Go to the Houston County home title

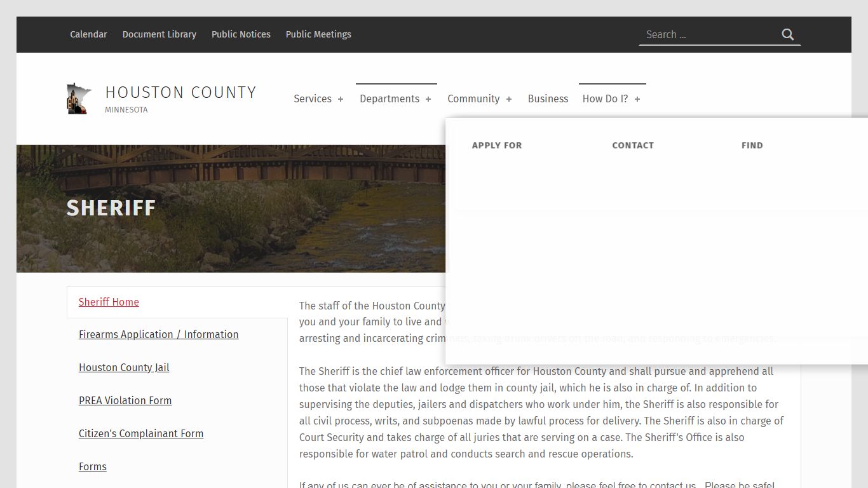tap(180, 92)
